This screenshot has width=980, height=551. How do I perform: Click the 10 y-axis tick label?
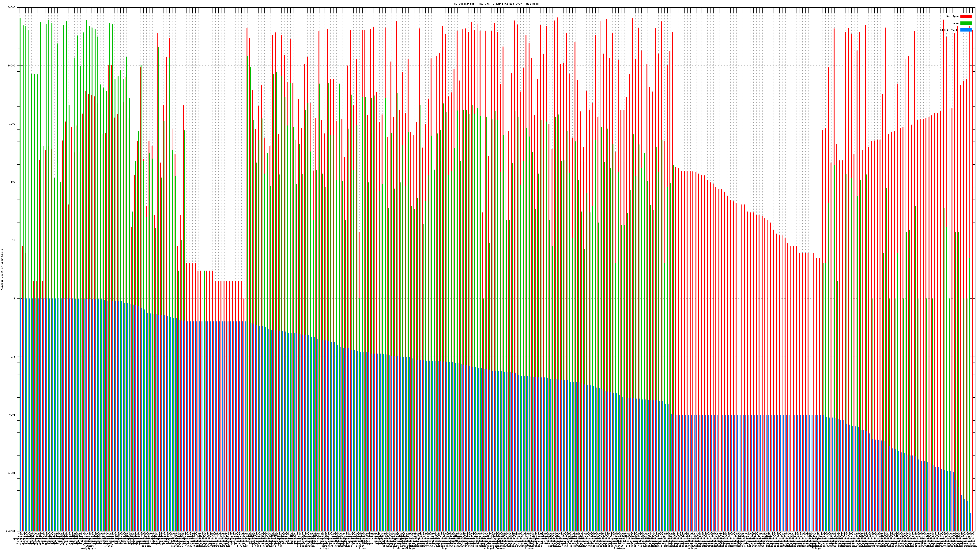tap(14, 240)
